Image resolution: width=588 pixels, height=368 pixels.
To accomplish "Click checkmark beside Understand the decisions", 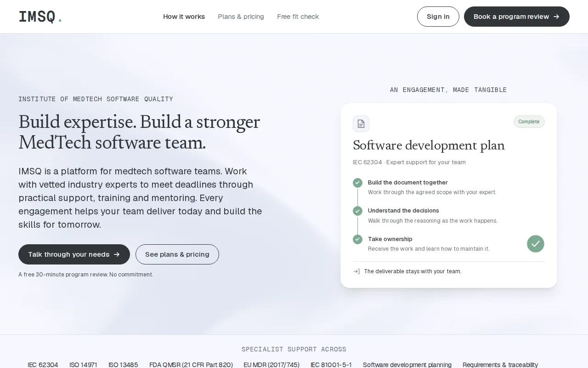I will (x=357, y=211).
